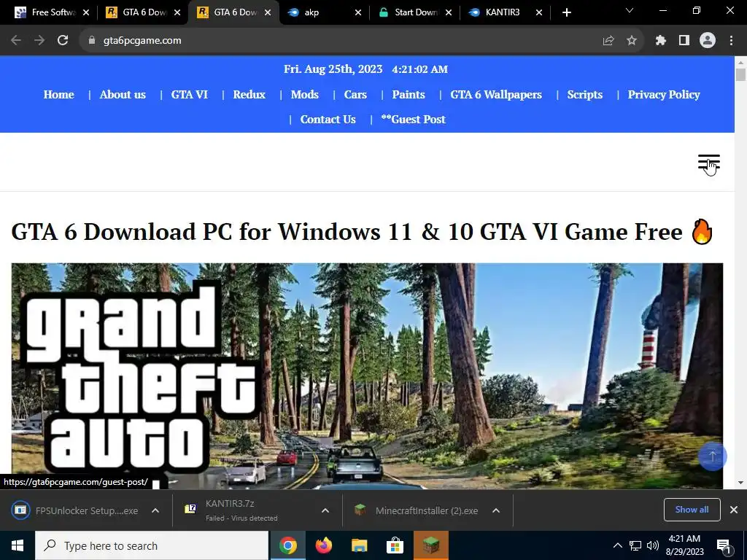
Task: Open the taskbar clock showing 4:21 AM
Action: coord(684,545)
